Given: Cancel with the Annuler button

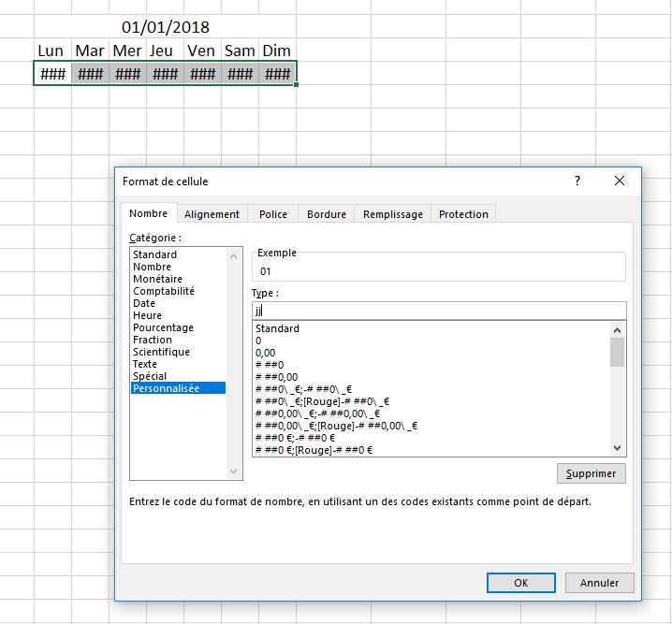Looking at the screenshot, I should (x=599, y=583).
